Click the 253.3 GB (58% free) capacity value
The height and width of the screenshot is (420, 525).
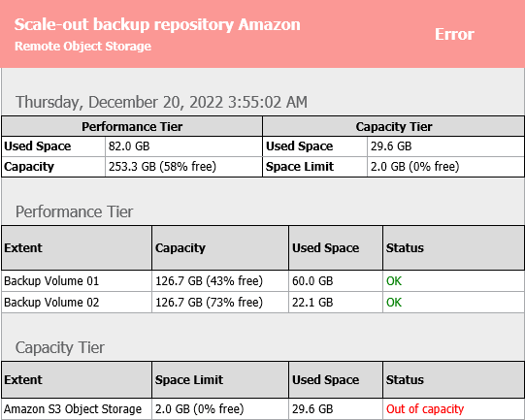[x=162, y=166]
